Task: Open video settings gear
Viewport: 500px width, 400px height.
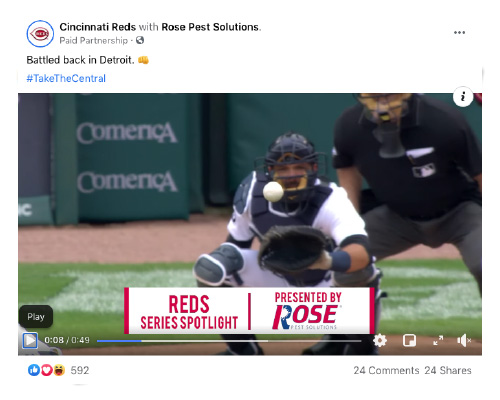Action: (x=380, y=340)
